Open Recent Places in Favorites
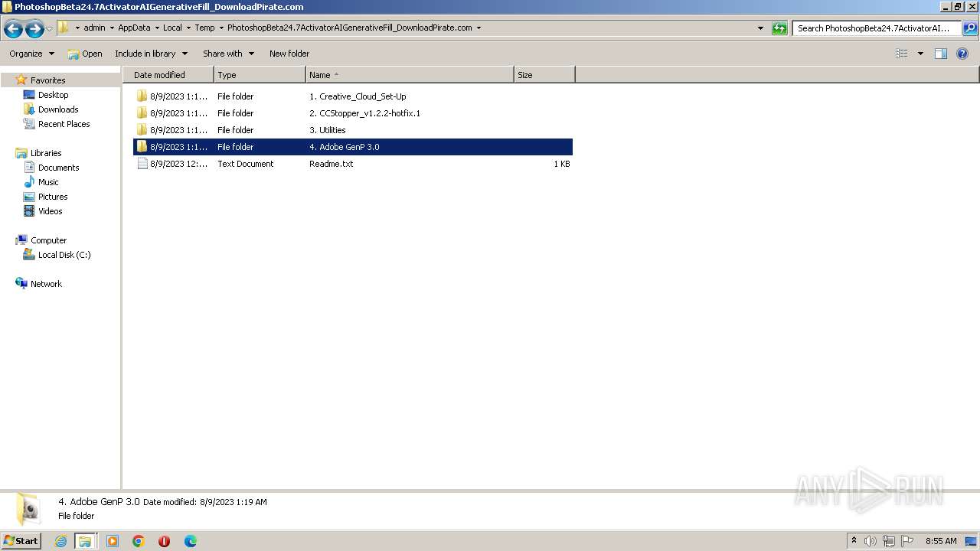 point(64,124)
